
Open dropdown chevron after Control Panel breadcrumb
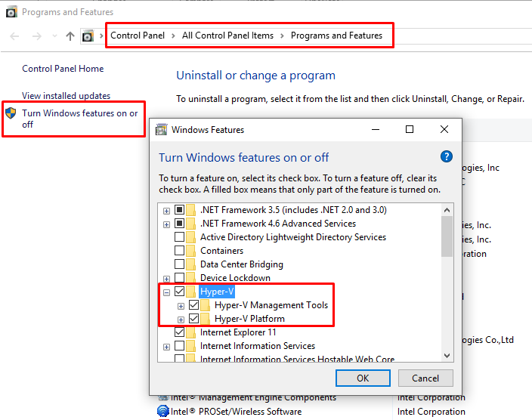173,36
